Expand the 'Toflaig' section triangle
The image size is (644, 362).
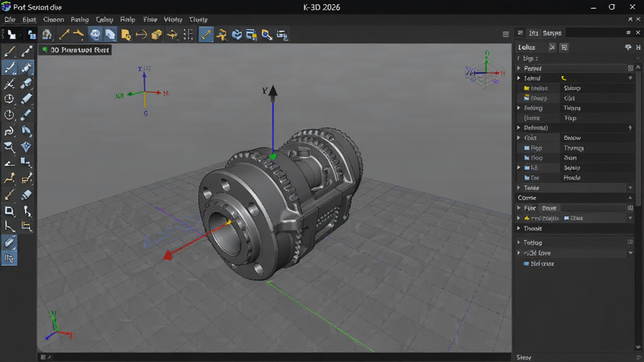[519, 242]
